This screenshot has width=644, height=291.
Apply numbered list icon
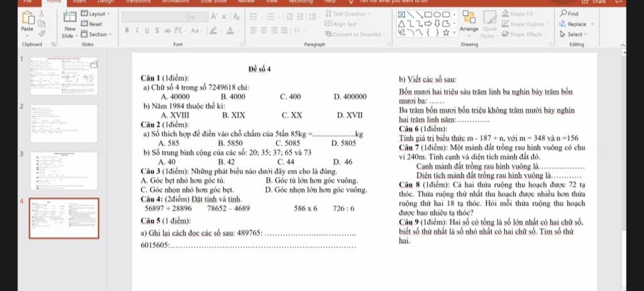pos(270,17)
